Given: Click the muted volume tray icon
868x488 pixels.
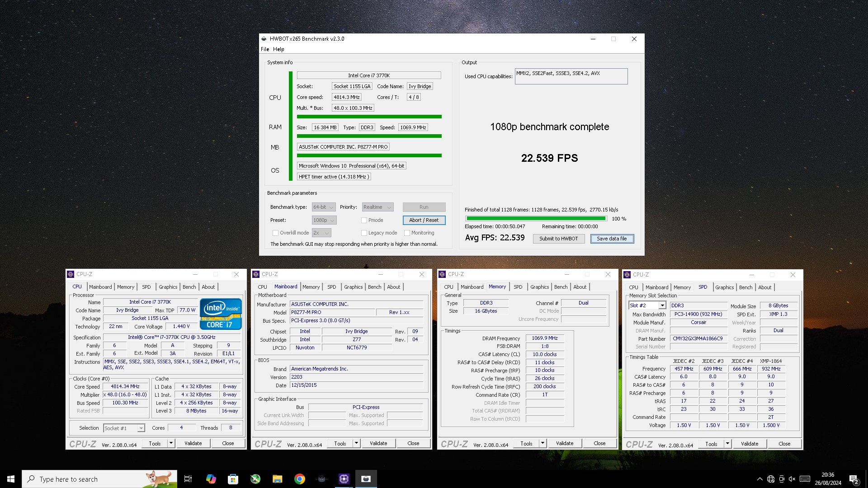Looking at the screenshot, I should point(792,479).
